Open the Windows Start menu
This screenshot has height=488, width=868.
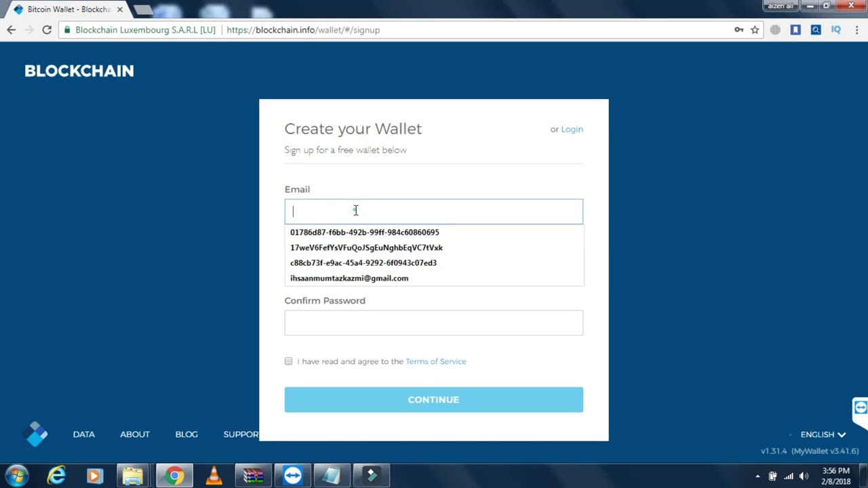[17, 476]
